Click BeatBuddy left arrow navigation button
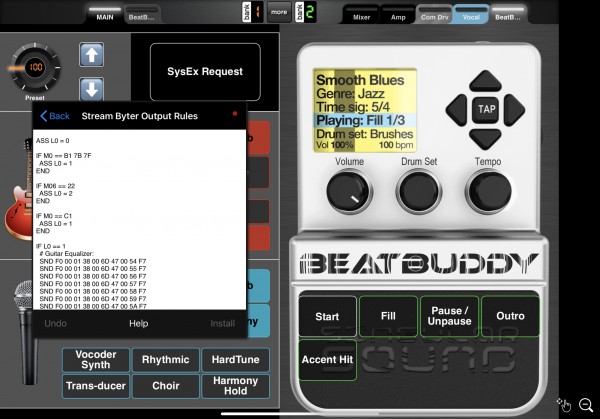 pos(457,110)
